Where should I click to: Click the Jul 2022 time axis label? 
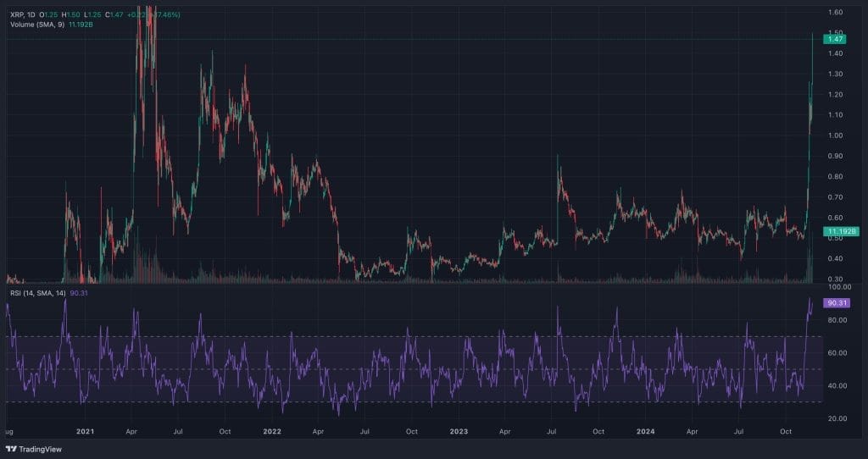(x=364, y=431)
